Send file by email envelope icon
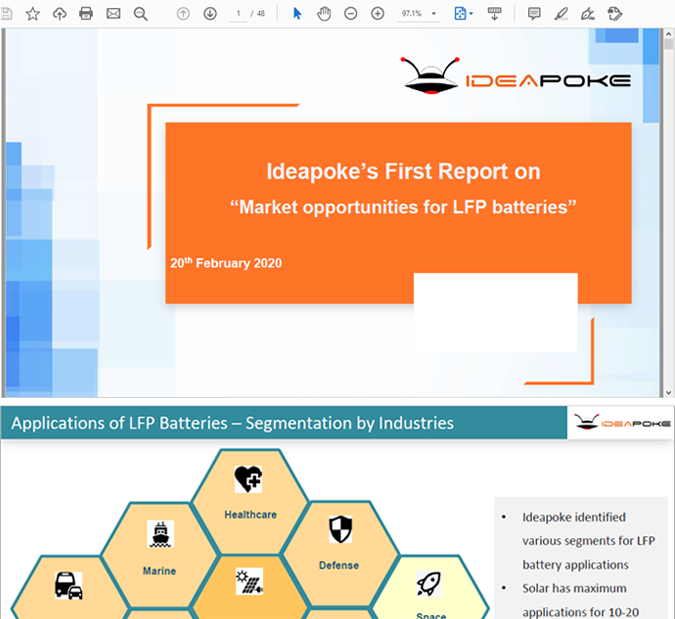The image size is (675, 619). [x=113, y=14]
